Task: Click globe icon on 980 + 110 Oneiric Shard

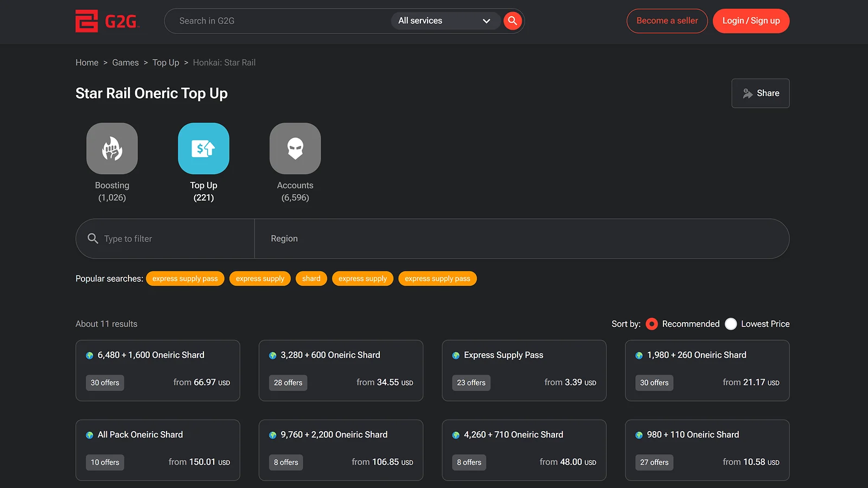Action: pyautogui.click(x=639, y=435)
